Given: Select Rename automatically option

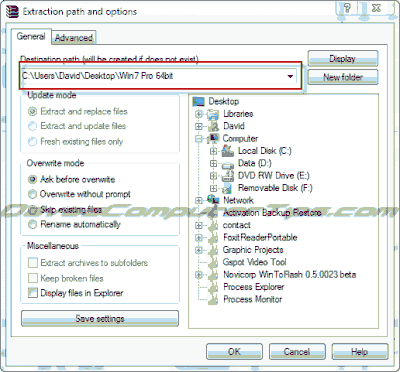Looking at the screenshot, I should click(x=32, y=224).
